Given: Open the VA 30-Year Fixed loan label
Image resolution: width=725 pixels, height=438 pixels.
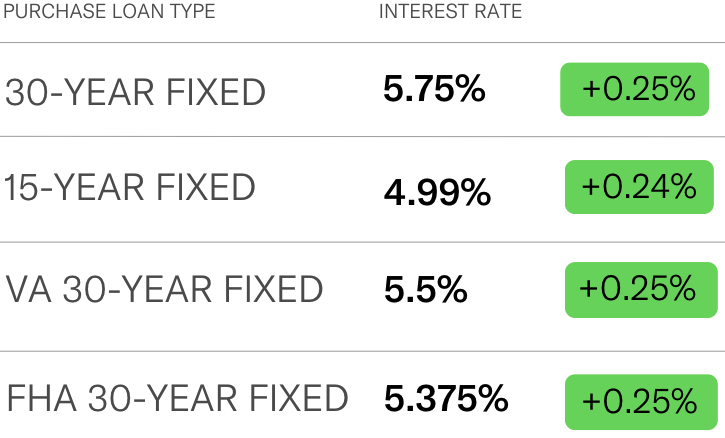Looking at the screenshot, I should click(x=164, y=289).
